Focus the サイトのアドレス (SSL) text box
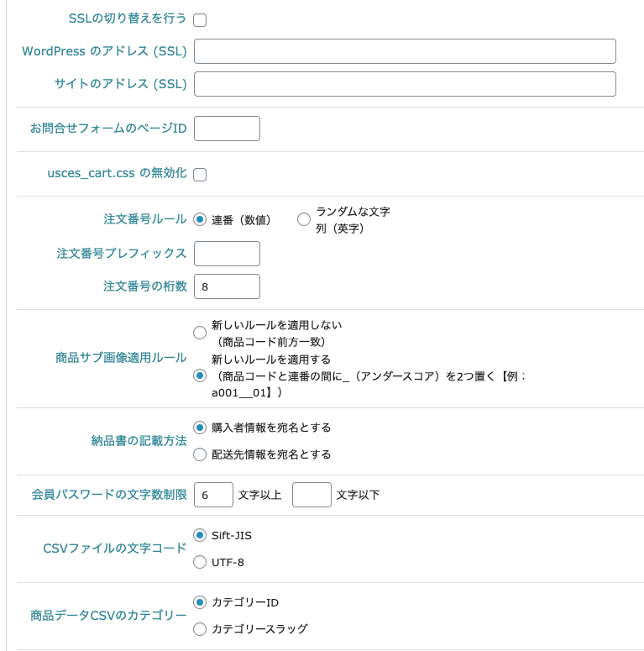 (x=405, y=84)
